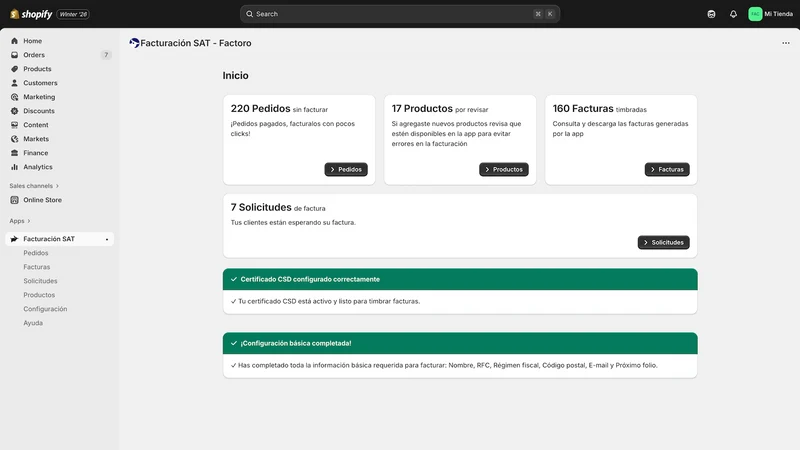Click the Orders inbox icon

[14, 55]
